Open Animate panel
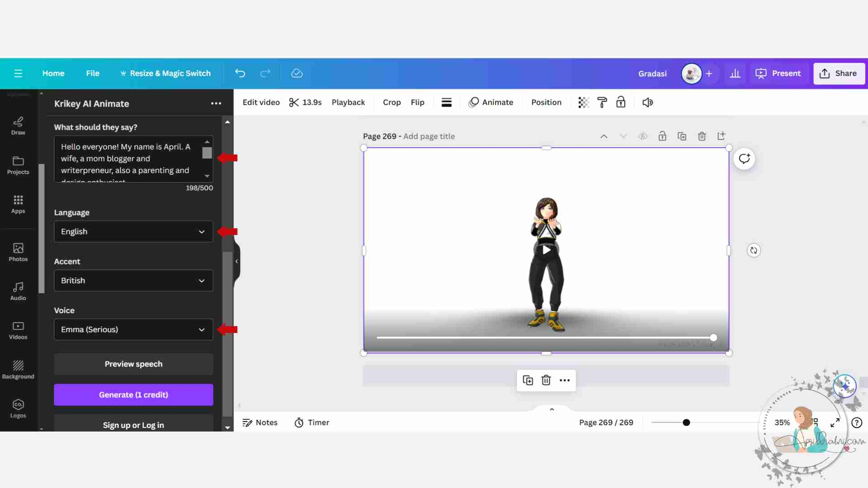Viewport: 868px width, 488px height. point(491,102)
